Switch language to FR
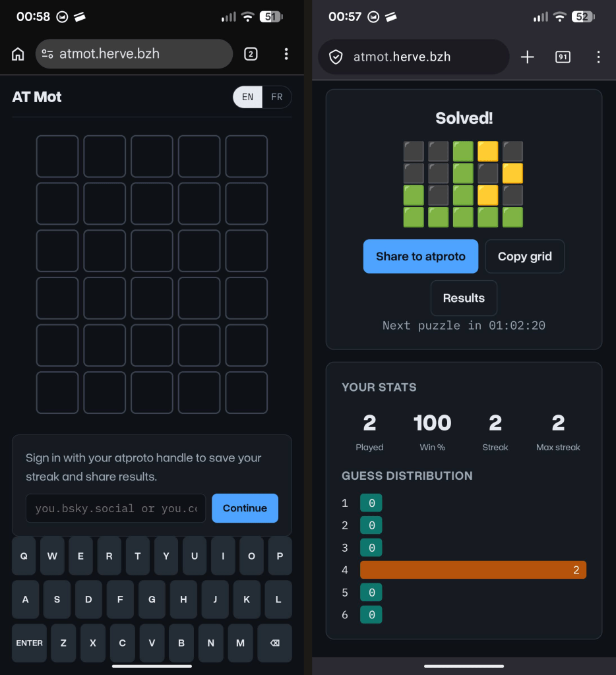This screenshot has height=675, width=616. tap(277, 97)
